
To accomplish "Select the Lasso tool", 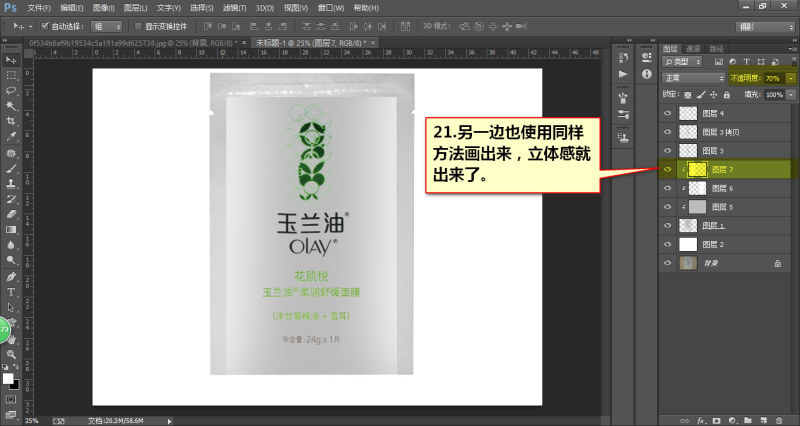I will (x=11, y=90).
